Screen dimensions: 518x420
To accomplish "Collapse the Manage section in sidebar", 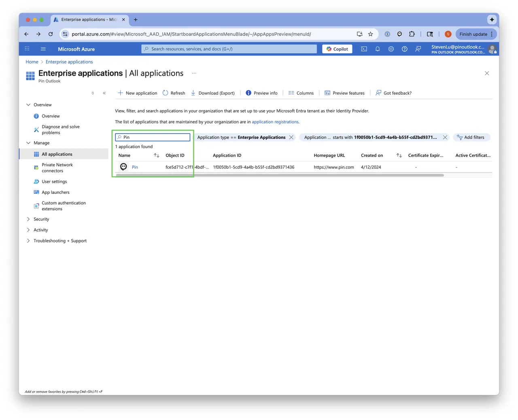I will point(28,143).
